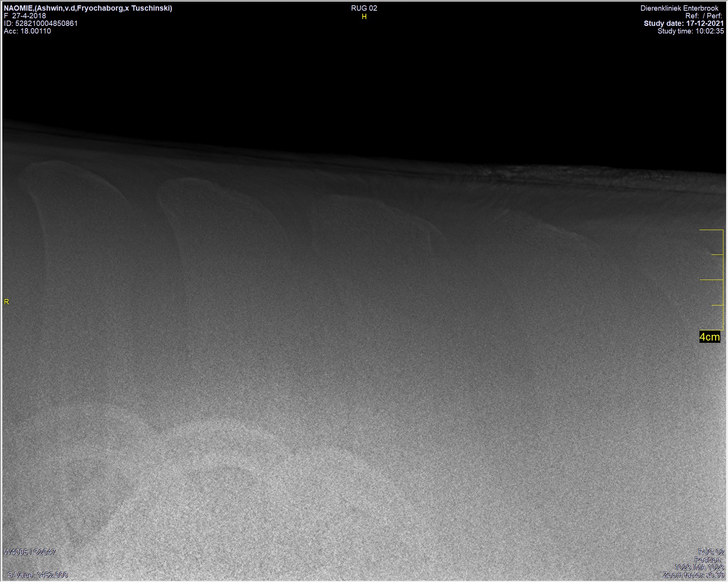Click the 4cm scale label
This screenshot has width=728, height=582.
click(710, 337)
